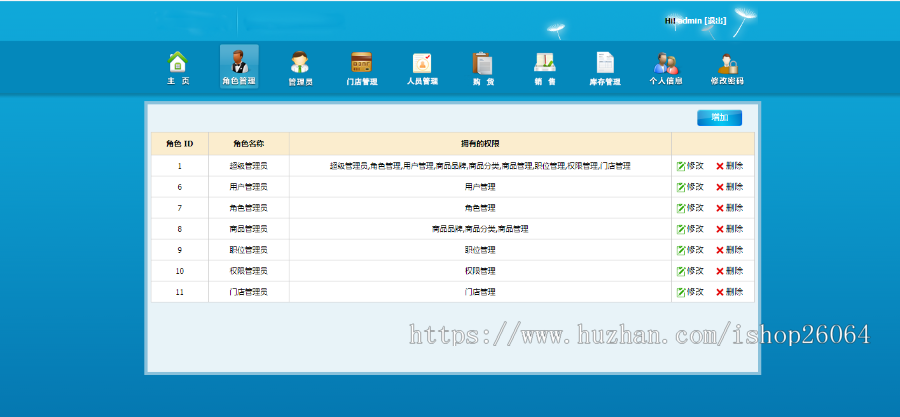Image resolution: width=900 pixels, height=417 pixels.
Task: Click 修改 for 商品管理员
Action: pyautogui.click(x=690, y=229)
